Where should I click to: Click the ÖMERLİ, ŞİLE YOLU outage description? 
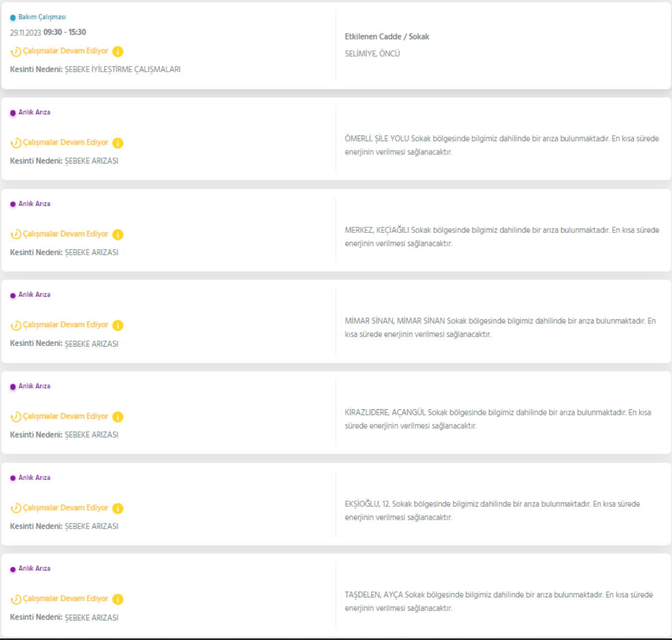tap(501, 145)
